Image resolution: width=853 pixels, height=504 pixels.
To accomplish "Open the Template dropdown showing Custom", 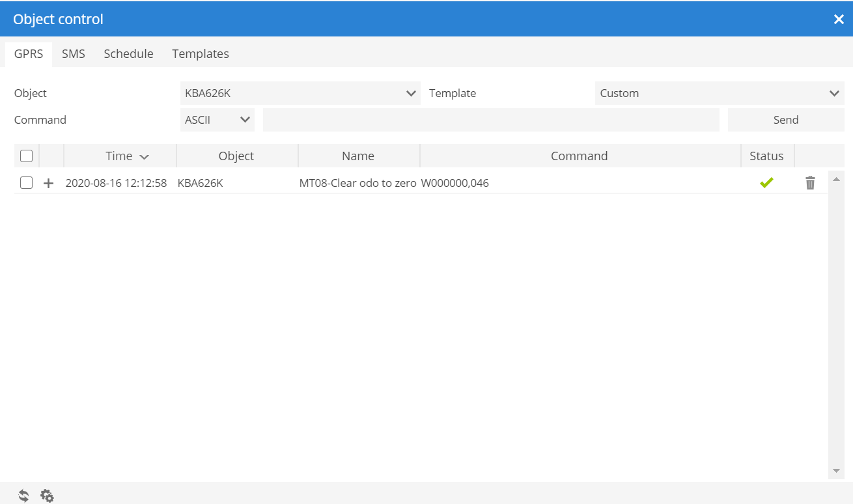I will [720, 93].
